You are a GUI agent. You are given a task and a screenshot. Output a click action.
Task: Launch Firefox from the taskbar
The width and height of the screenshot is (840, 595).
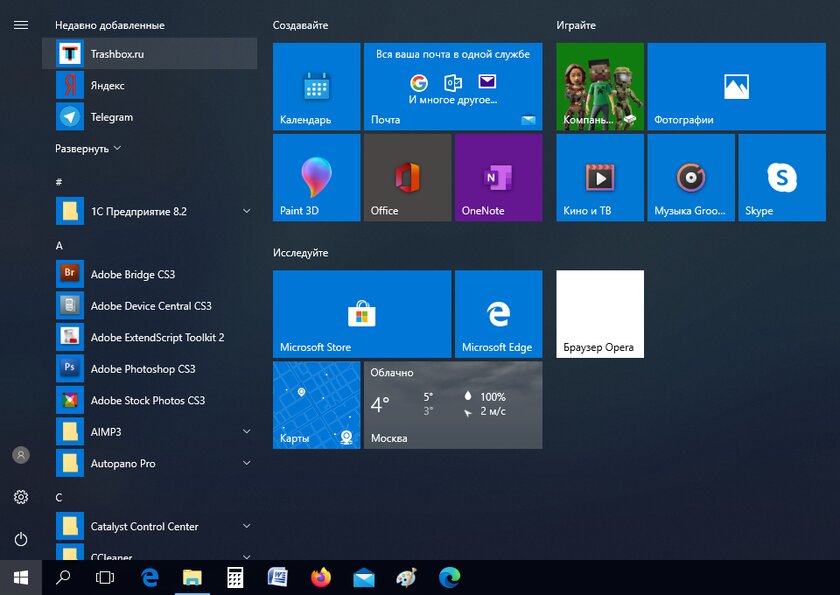click(321, 577)
